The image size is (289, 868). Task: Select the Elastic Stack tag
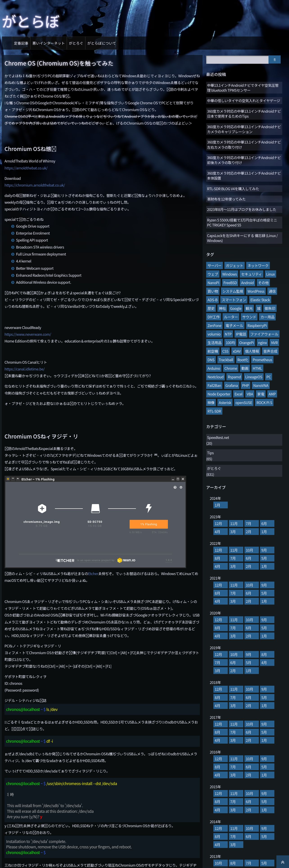[x=260, y=300]
